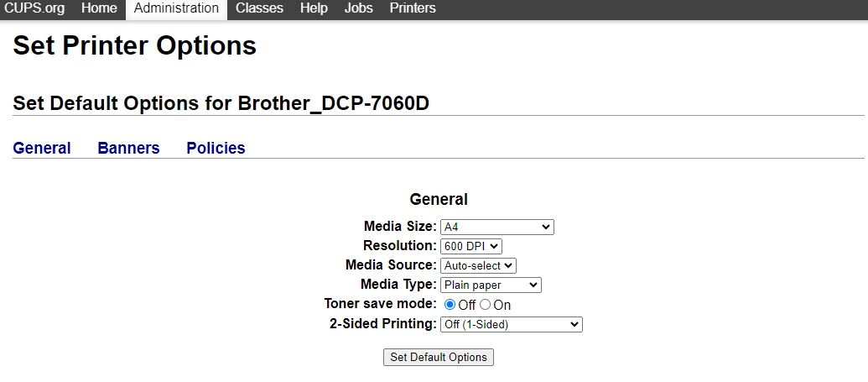Click the Set Printer Options page title

(135, 45)
